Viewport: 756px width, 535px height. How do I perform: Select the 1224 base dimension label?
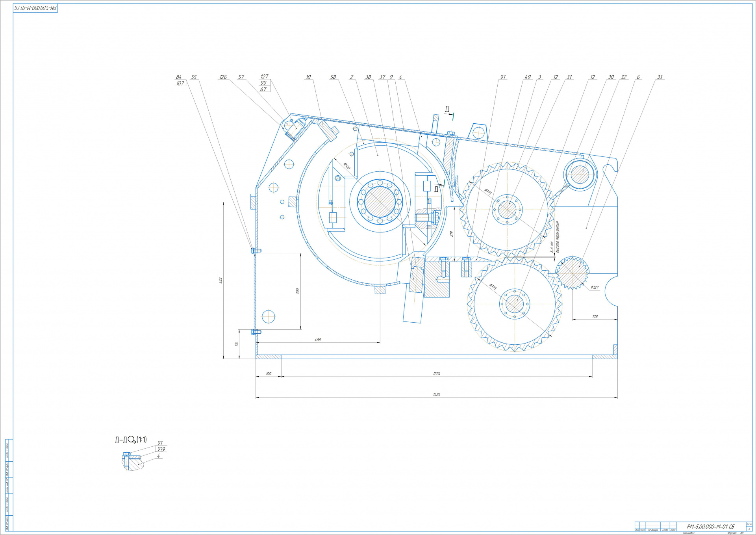click(x=436, y=373)
